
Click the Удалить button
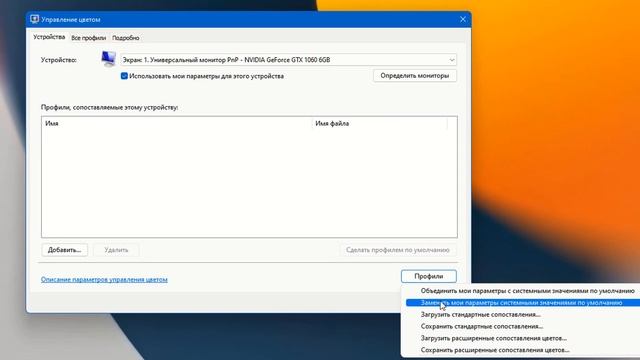point(116,250)
